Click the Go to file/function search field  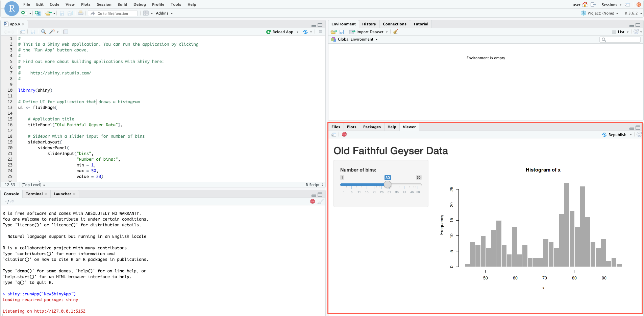pos(112,13)
